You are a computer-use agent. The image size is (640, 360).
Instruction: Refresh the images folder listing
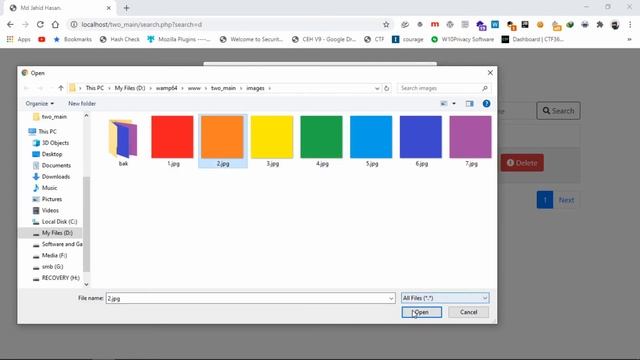(386, 88)
